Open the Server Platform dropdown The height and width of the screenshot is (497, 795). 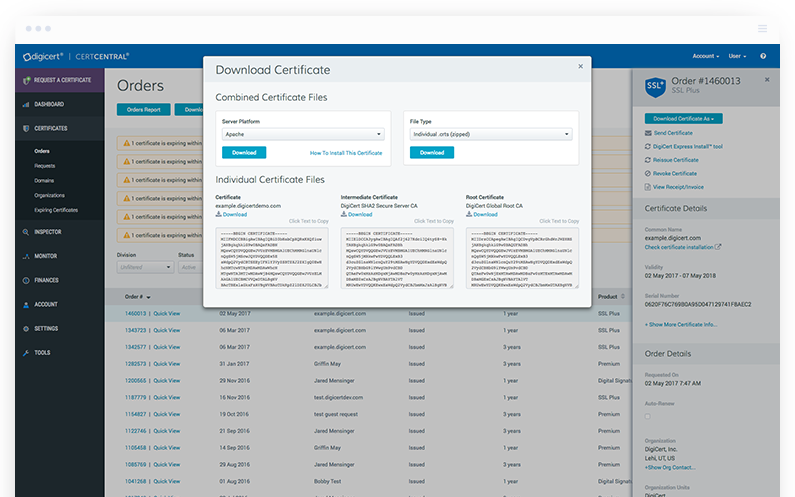[x=303, y=134]
